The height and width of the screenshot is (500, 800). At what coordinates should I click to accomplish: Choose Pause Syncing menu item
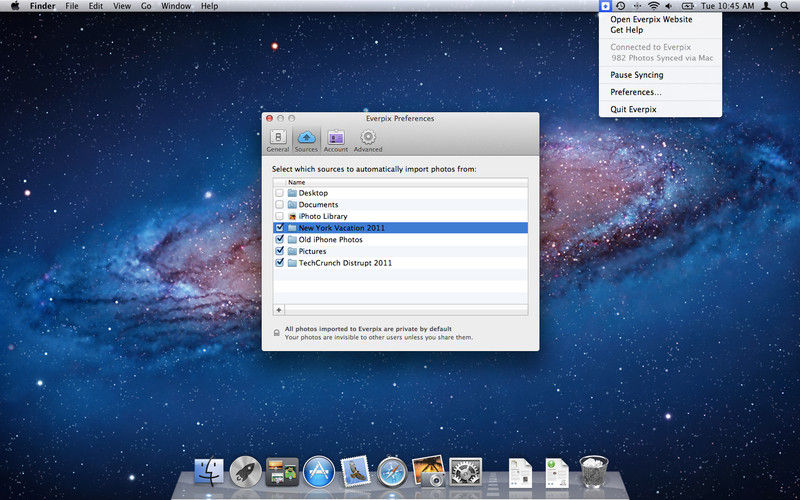pos(637,75)
